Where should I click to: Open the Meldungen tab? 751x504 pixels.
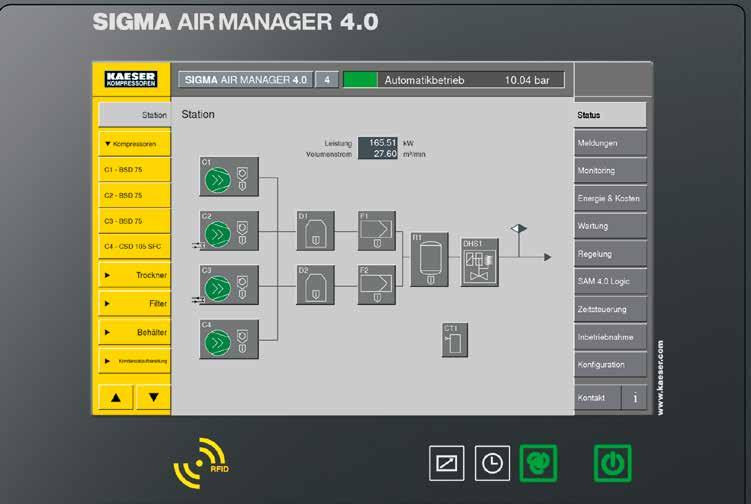click(610, 143)
